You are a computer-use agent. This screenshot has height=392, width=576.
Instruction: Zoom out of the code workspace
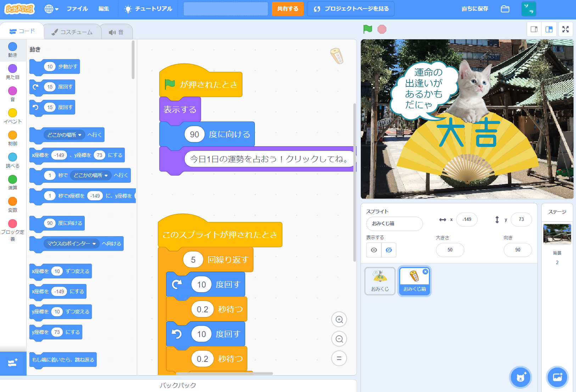click(x=339, y=339)
